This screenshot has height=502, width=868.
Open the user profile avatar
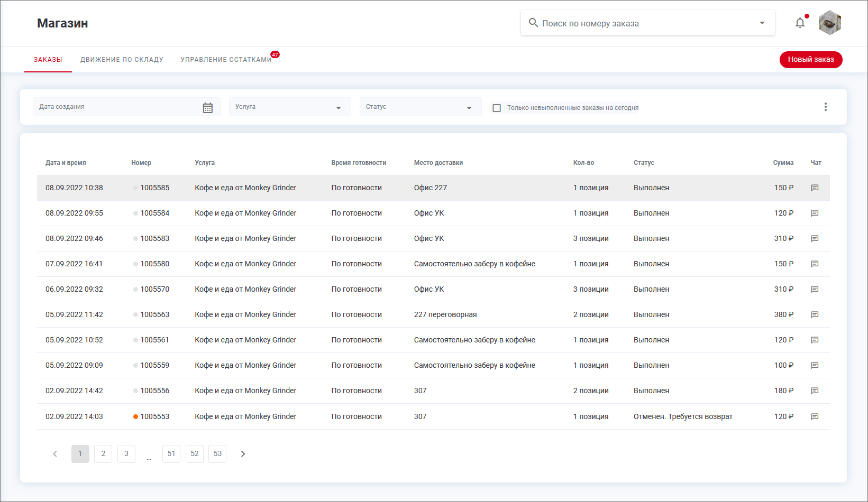[x=829, y=23]
